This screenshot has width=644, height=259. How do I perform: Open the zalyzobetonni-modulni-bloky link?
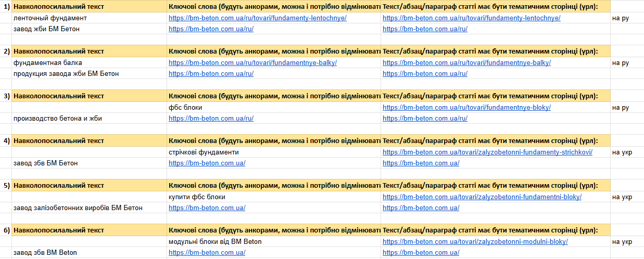(x=475, y=242)
